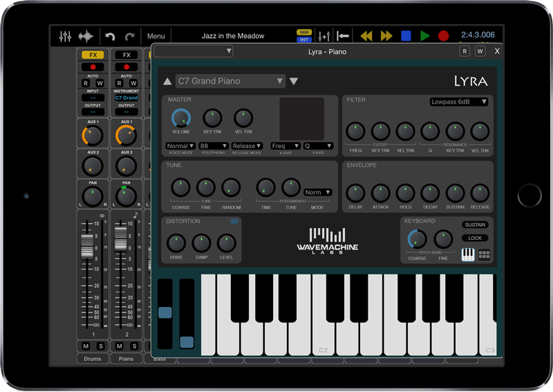
Task: Click the pitch bend wheel strip
Action: click(x=165, y=314)
